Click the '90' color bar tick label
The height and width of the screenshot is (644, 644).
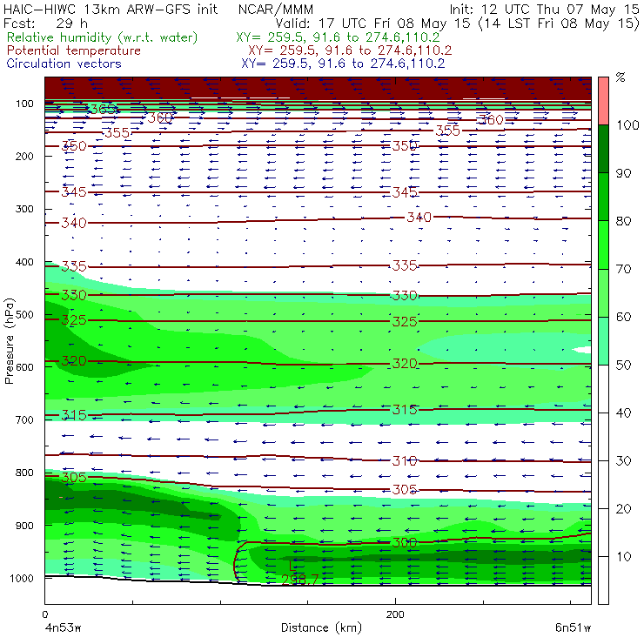coord(623,173)
